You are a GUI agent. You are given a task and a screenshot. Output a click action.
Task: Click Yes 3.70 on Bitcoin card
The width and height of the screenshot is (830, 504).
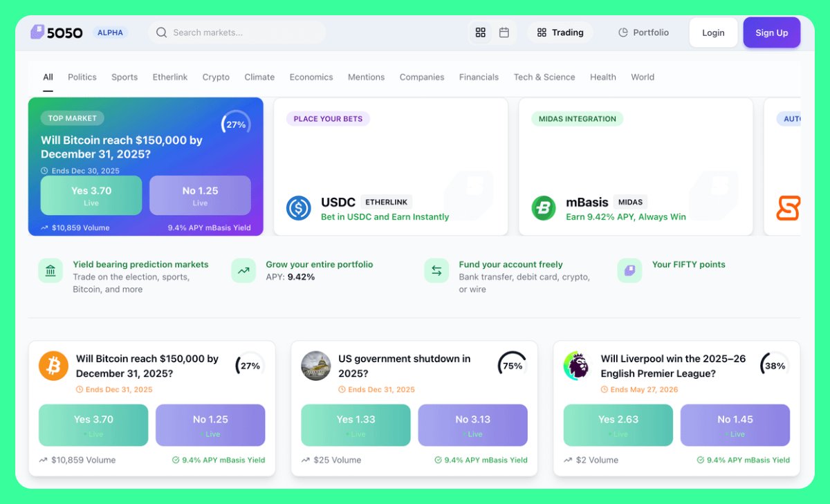click(93, 425)
